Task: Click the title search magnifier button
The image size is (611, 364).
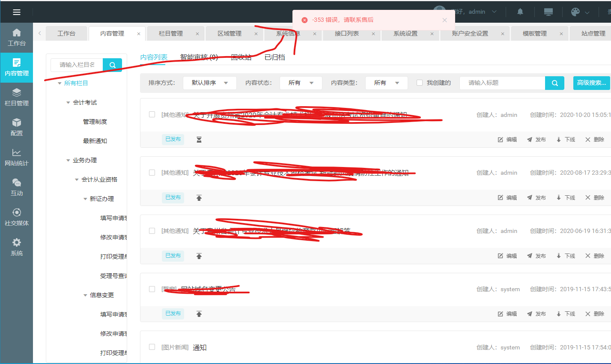Action: pyautogui.click(x=555, y=83)
